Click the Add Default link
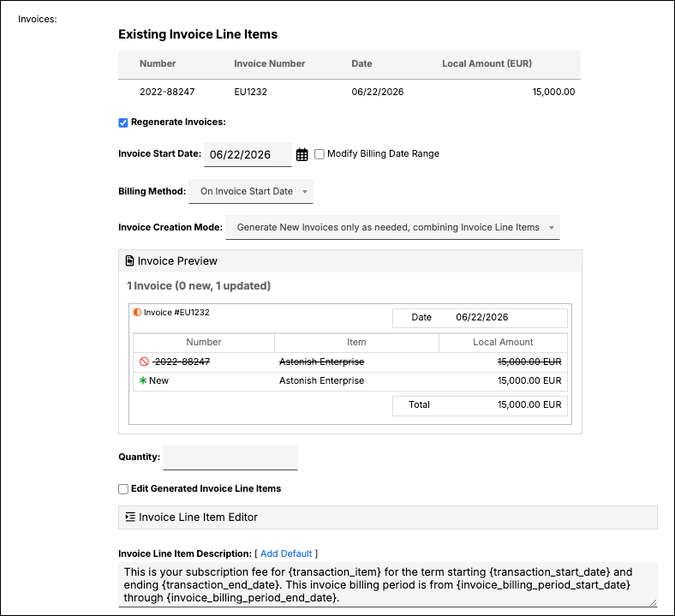The image size is (675, 616). tap(286, 553)
